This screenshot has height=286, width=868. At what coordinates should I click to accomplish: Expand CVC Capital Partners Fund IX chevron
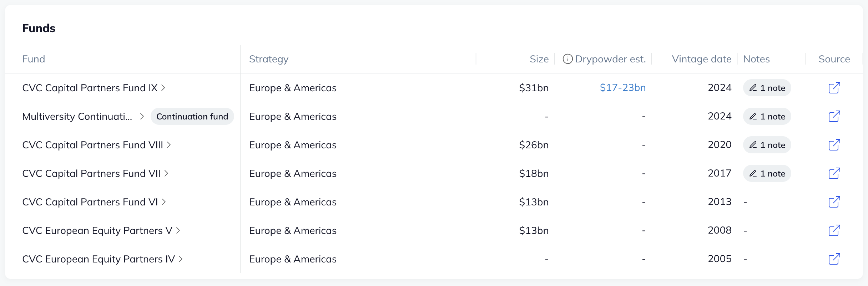163,88
